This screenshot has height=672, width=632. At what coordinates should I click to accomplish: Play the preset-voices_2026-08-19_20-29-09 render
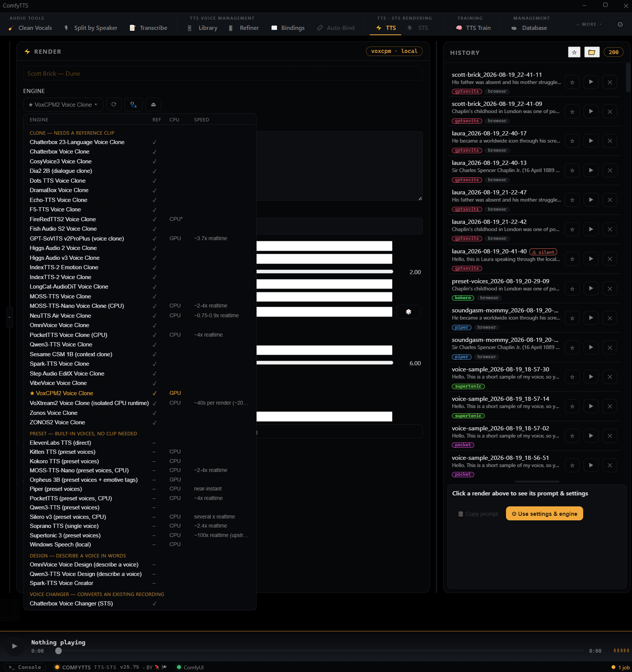(x=591, y=289)
